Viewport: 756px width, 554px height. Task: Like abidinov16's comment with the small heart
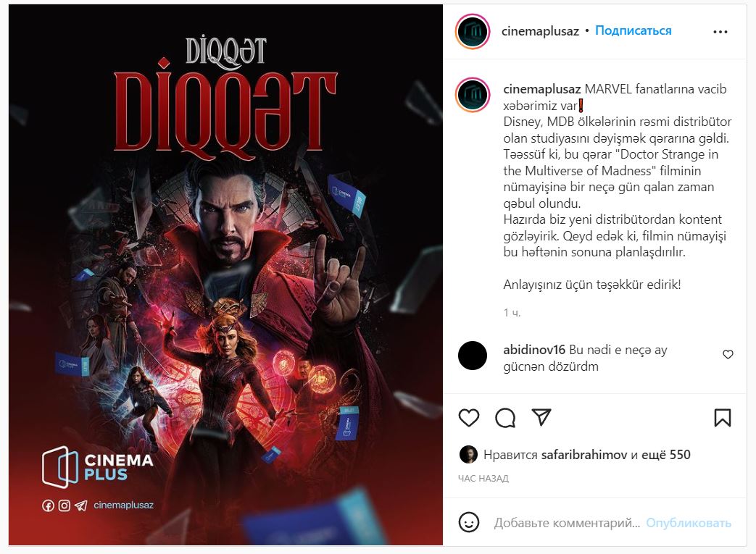(728, 355)
